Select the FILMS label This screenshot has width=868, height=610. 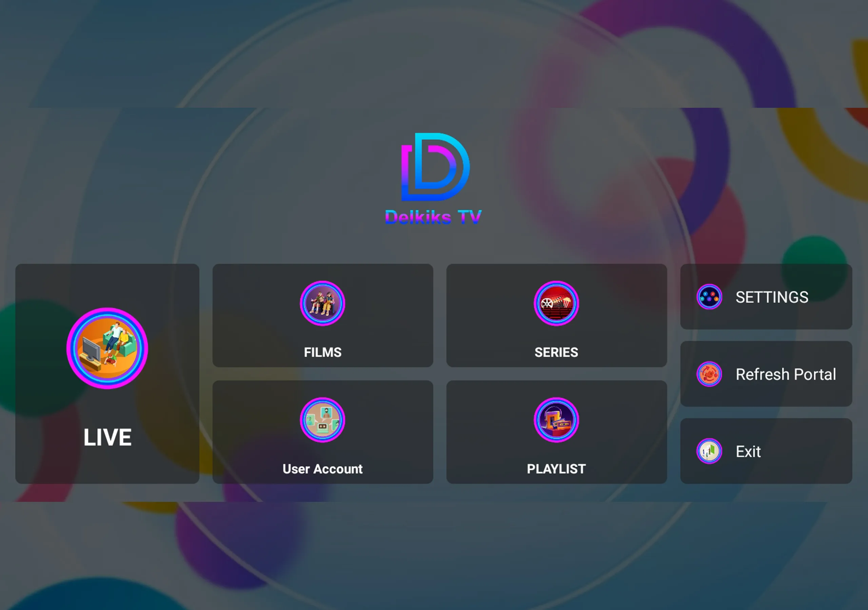pos(322,353)
